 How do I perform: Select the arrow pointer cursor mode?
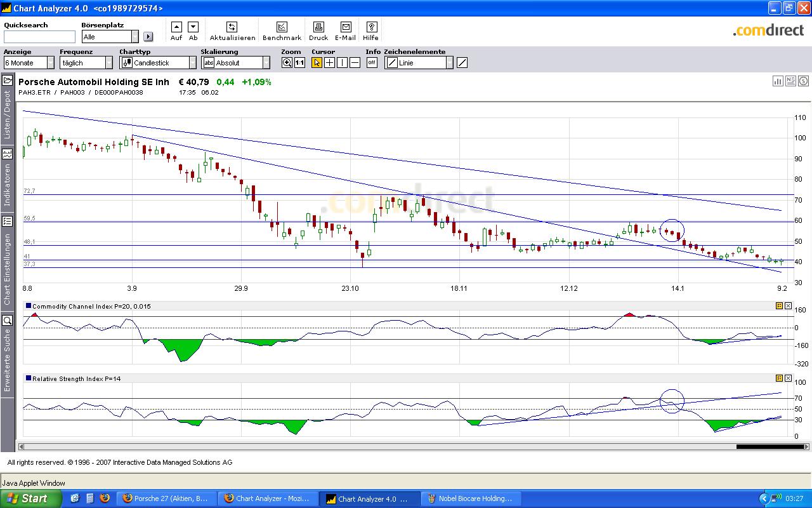317,63
